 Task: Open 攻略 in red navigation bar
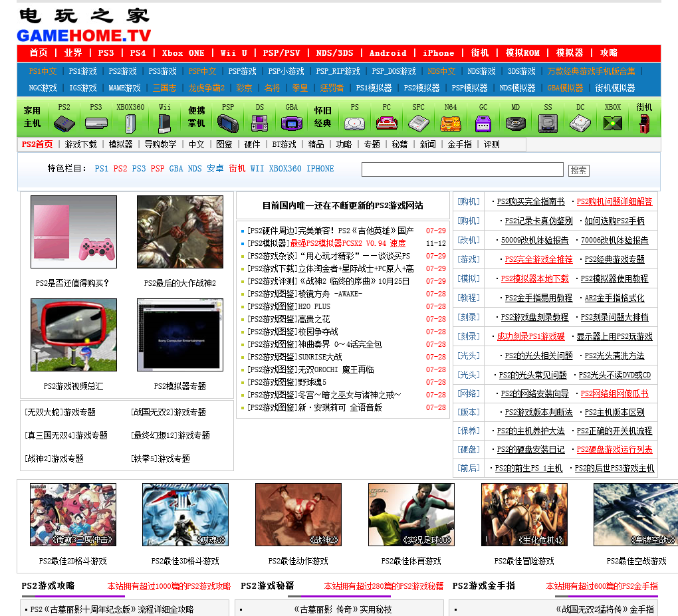tap(609, 52)
